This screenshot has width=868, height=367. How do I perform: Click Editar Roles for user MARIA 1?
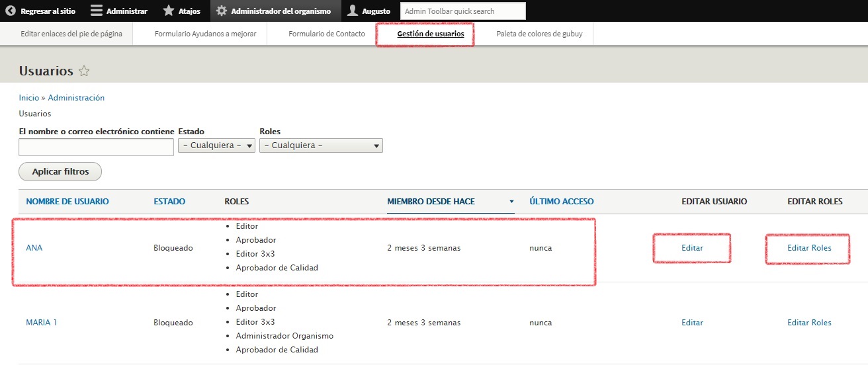pyautogui.click(x=809, y=323)
